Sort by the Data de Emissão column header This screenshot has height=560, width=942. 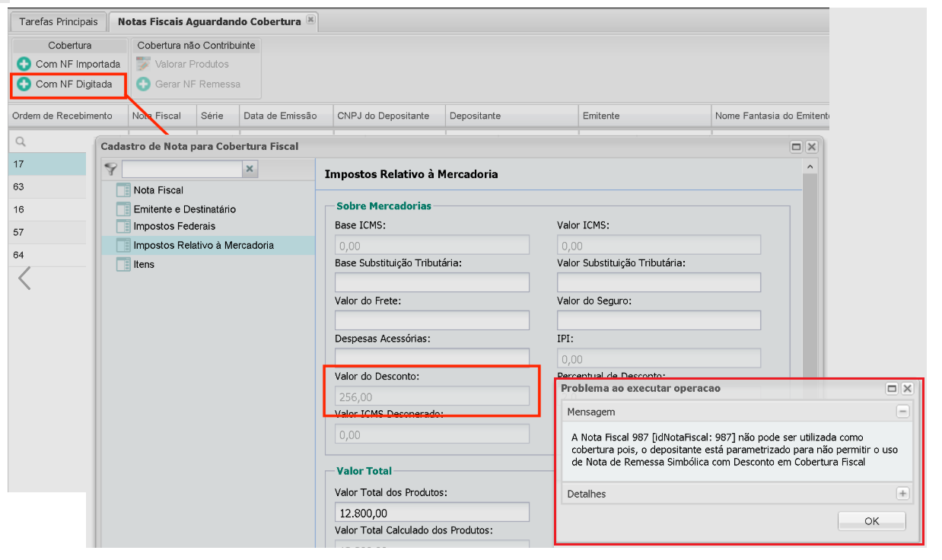pos(278,116)
